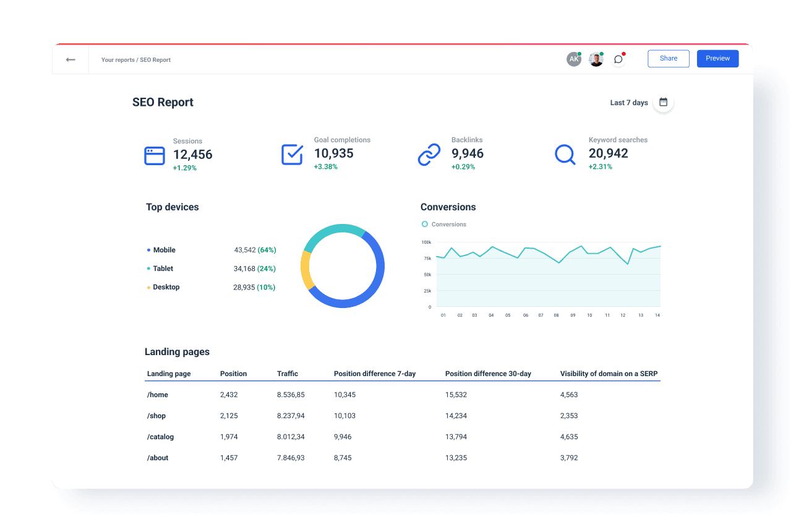This screenshot has height=532, width=804.
Task: Click the Tablet value 34,168 (24%)
Action: coord(255,268)
